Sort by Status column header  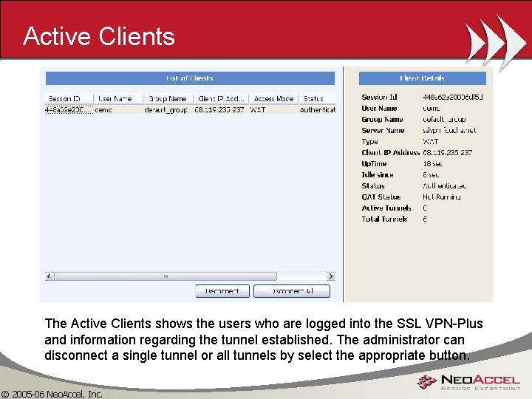tap(317, 99)
